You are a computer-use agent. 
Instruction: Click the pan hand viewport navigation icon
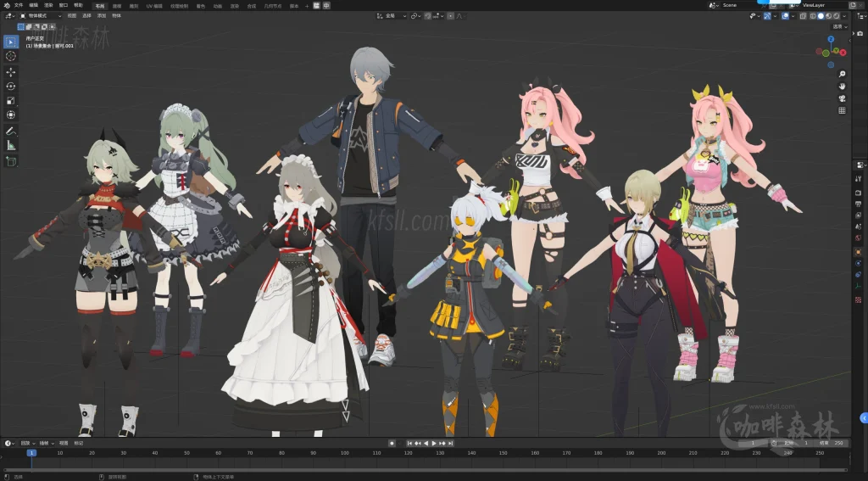(842, 86)
